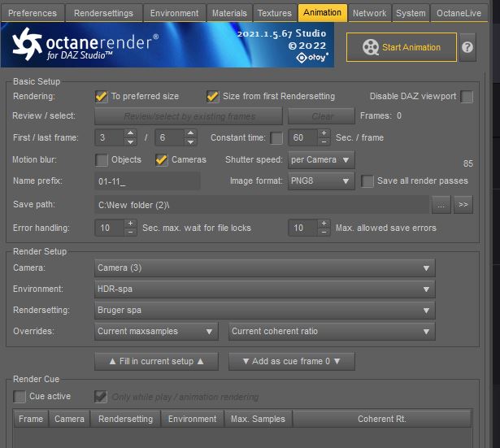This screenshot has height=448, width=500.
Task: Click the >> button next to save path
Action: (463, 205)
